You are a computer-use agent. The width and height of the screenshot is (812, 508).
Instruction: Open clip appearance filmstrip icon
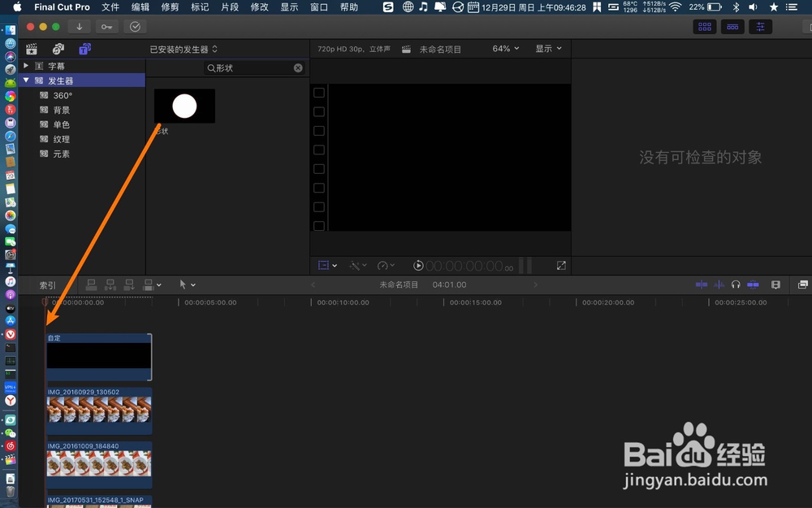tap(775, 284)
